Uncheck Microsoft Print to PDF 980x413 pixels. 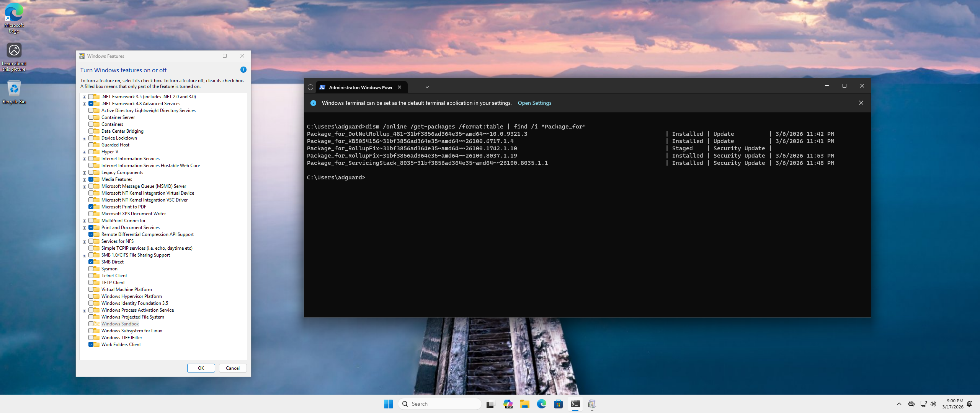coord(91,207)
